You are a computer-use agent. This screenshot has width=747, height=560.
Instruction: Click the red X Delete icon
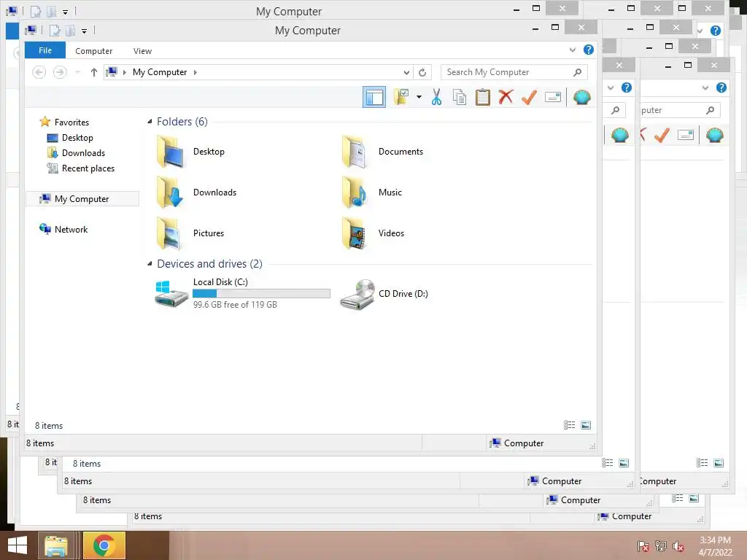[x=506, y=97]
